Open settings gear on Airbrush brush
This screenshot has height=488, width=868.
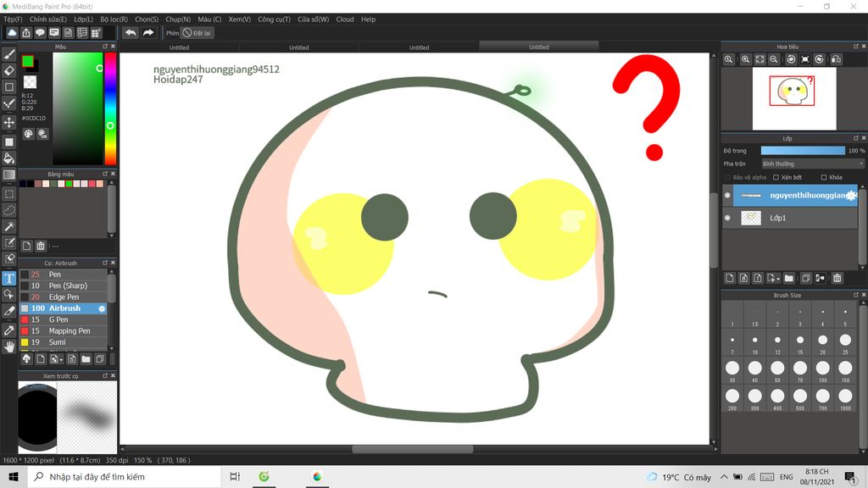pos(102,308)
